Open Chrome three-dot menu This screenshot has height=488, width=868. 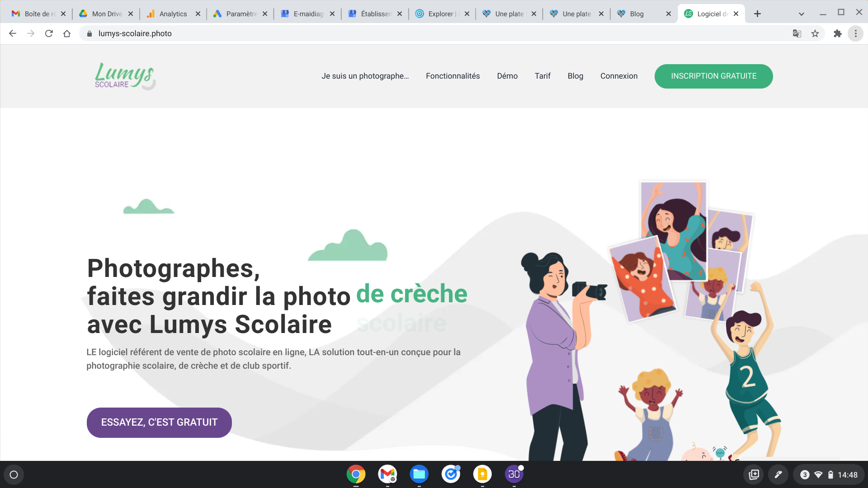(x=855, y=33)
